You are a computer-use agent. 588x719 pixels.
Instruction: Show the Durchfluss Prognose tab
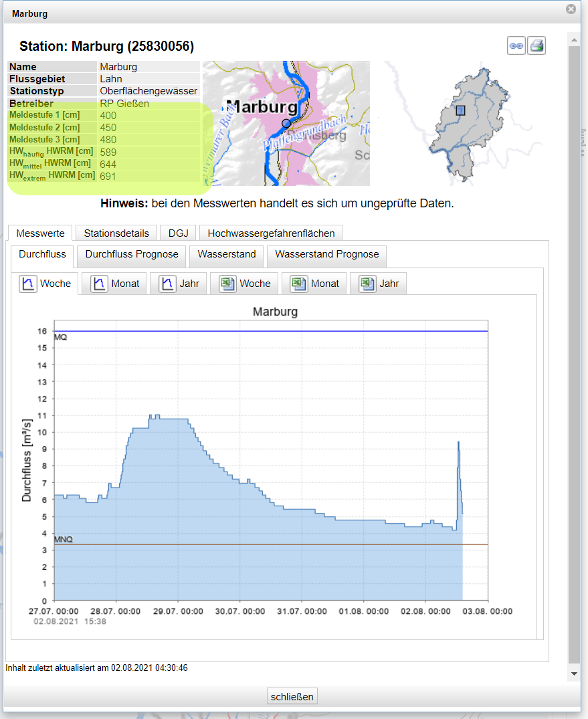[132, 254]
